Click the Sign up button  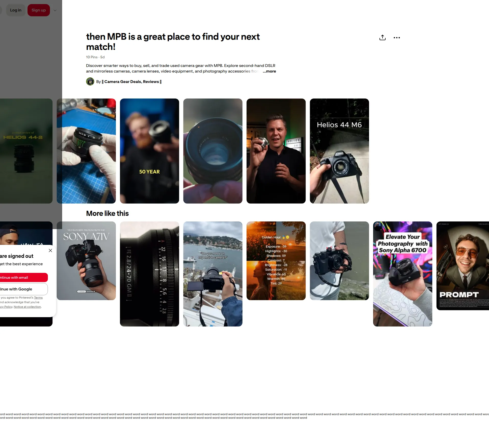39,10
